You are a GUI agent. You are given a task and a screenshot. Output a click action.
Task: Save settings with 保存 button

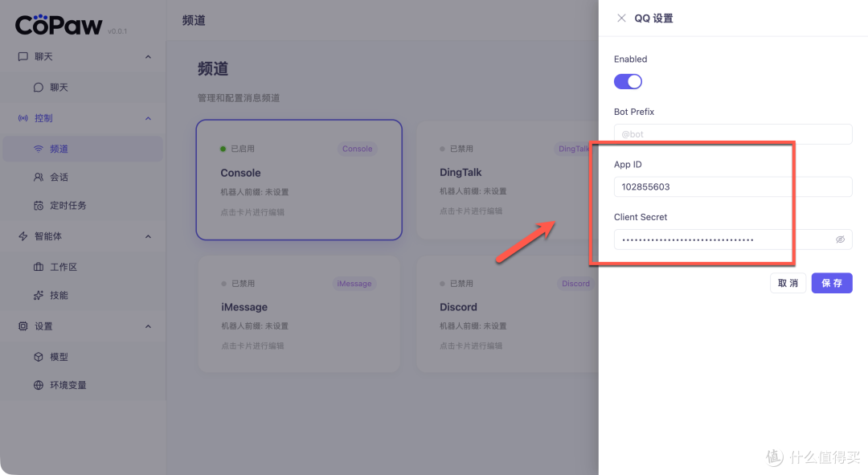[x=832, y=283]
